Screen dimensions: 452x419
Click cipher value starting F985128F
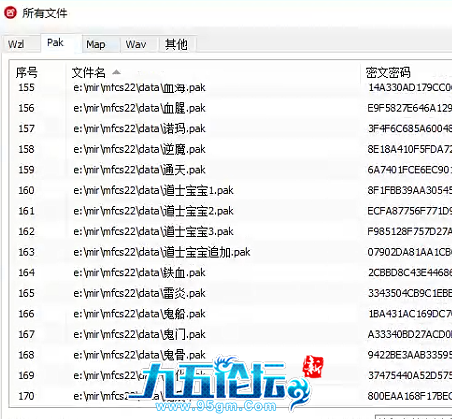(410, 232)
